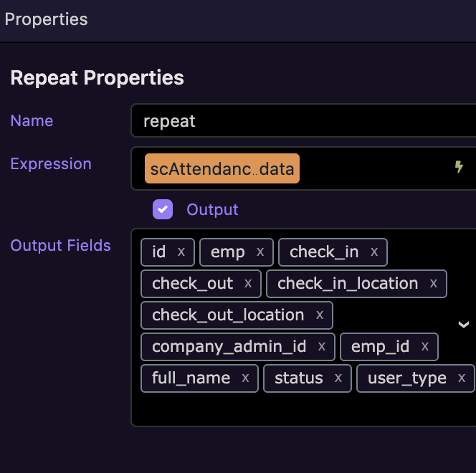Toggle the Output checkbox
476x473 pixels.
click(x=163, y=209)
